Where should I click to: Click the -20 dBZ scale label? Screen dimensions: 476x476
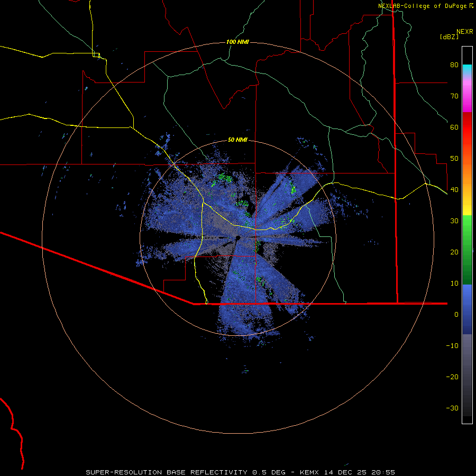pyautogui.click(x=452, y=377)
